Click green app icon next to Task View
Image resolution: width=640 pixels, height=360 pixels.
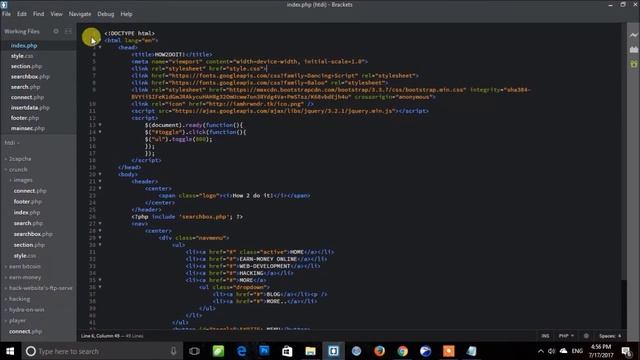(x=218, y=351)
